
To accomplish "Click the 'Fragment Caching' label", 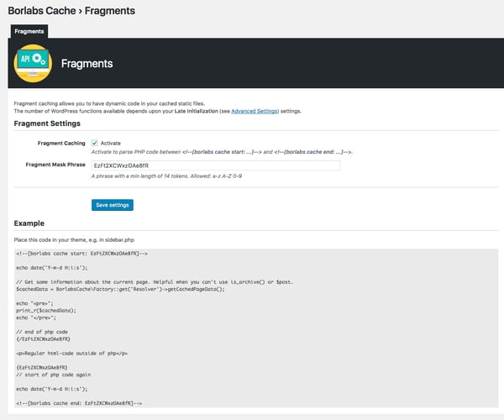I will (x=61, y=144).
